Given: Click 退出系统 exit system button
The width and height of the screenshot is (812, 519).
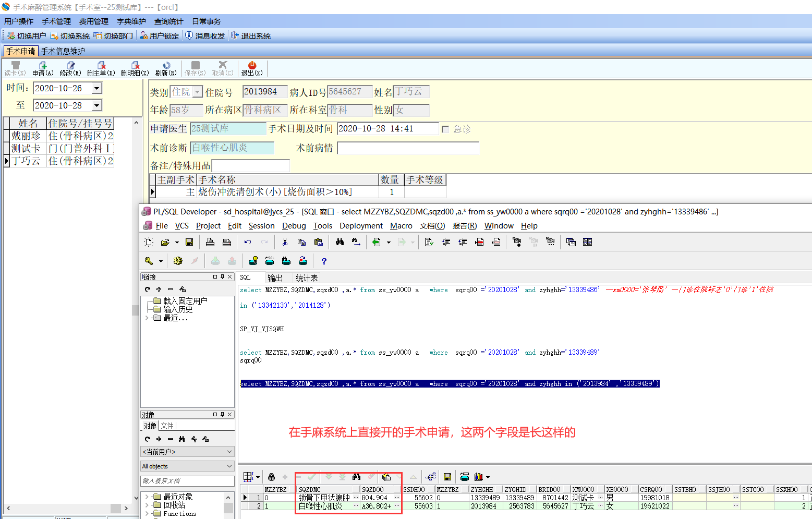Looking at the screenshot, I should (x=251, y=36).
